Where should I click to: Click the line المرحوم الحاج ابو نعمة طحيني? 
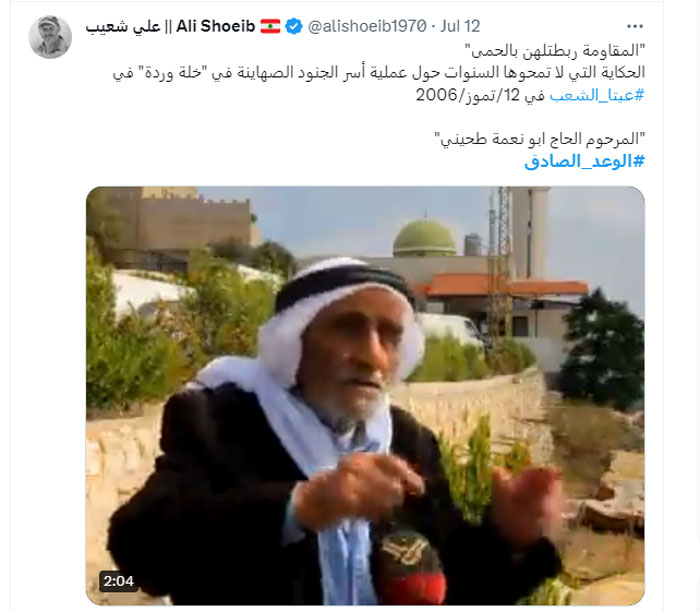pos(539,139)
